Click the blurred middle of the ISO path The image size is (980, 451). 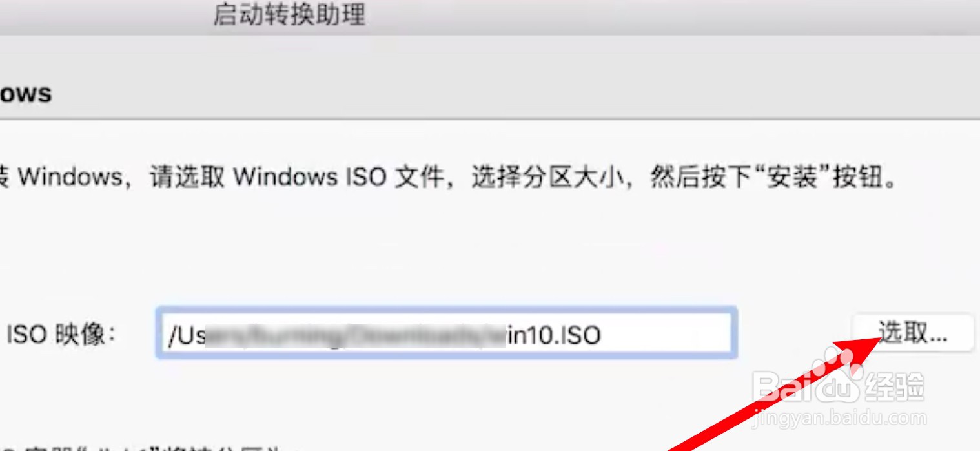(x=355, y=335)
